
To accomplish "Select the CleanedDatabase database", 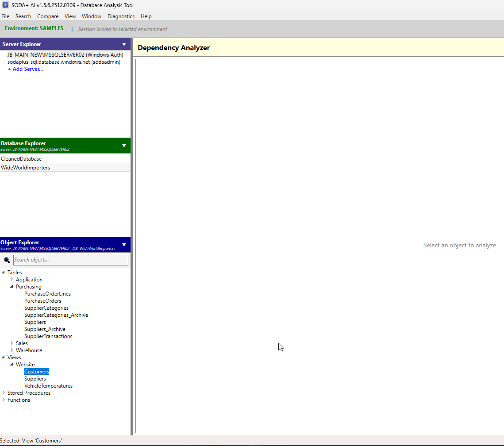I will click(x=21, y=159).
